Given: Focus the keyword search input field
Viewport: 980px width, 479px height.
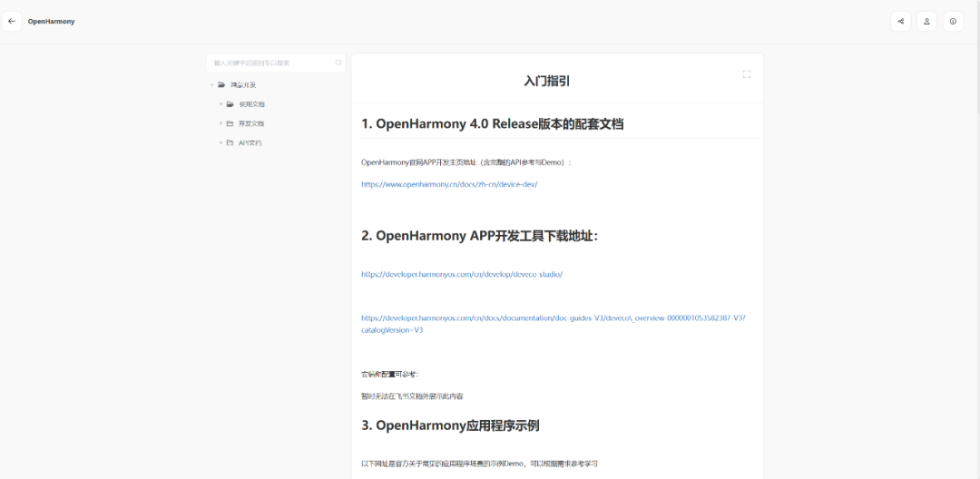Looking at the screenshot, I should [276, 63].
